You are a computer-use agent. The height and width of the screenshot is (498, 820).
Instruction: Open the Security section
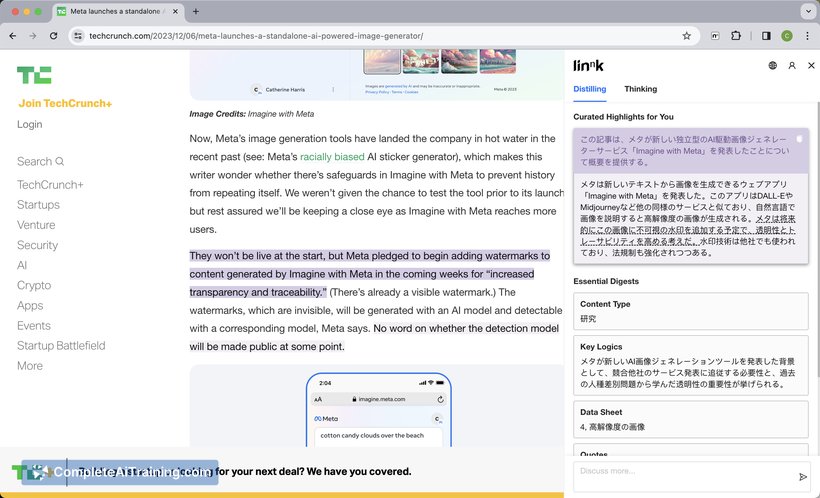point(37,245)
